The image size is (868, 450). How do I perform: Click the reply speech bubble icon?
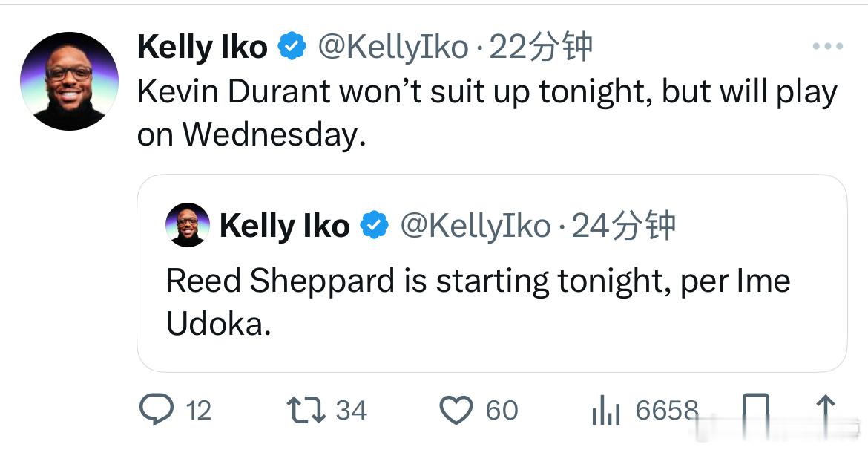156,410
